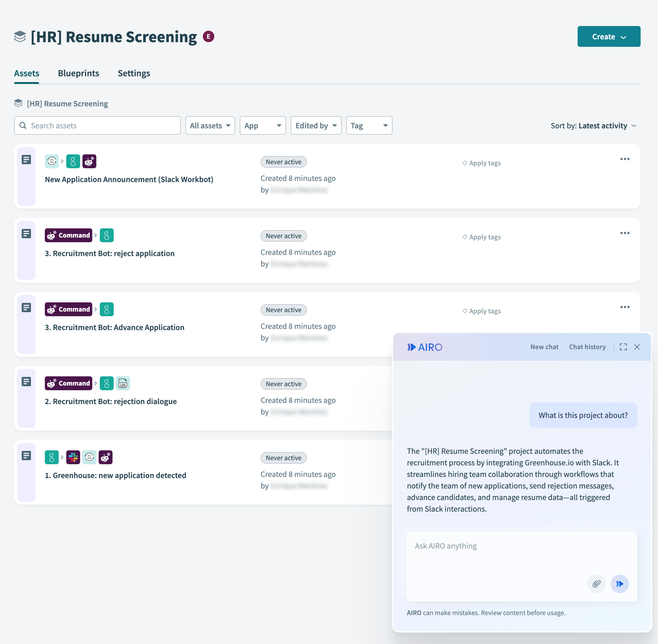Open three-dots menu for Advance Application recipe
The width and height of the screenshot is (658, 644).
[x=625, y=307]
